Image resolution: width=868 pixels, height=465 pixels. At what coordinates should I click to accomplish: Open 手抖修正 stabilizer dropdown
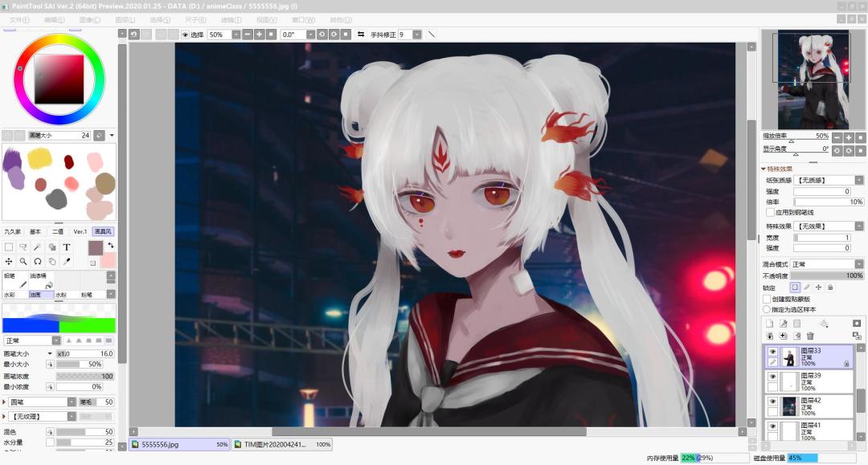[x=417, y=35]
